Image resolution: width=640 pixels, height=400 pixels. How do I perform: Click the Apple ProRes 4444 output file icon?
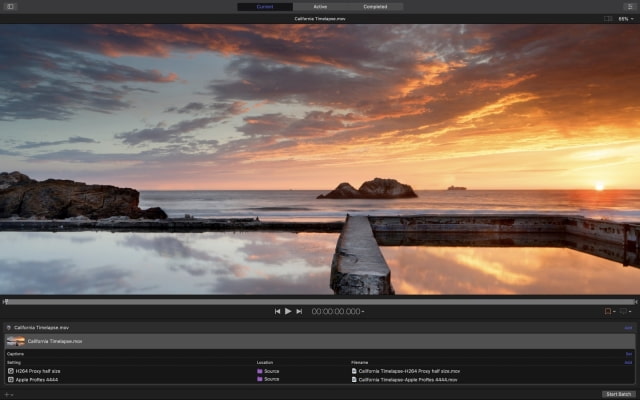354,380
